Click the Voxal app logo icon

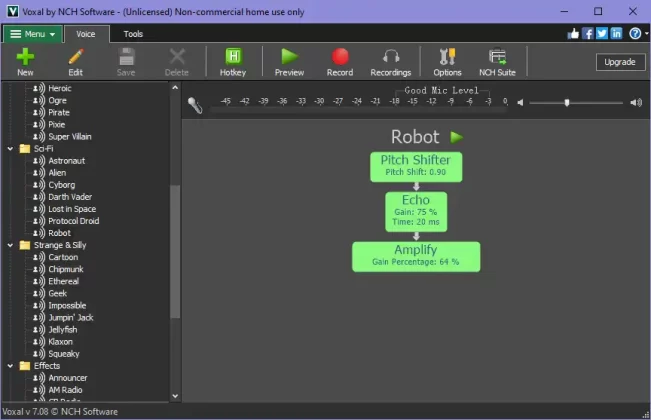13,11
